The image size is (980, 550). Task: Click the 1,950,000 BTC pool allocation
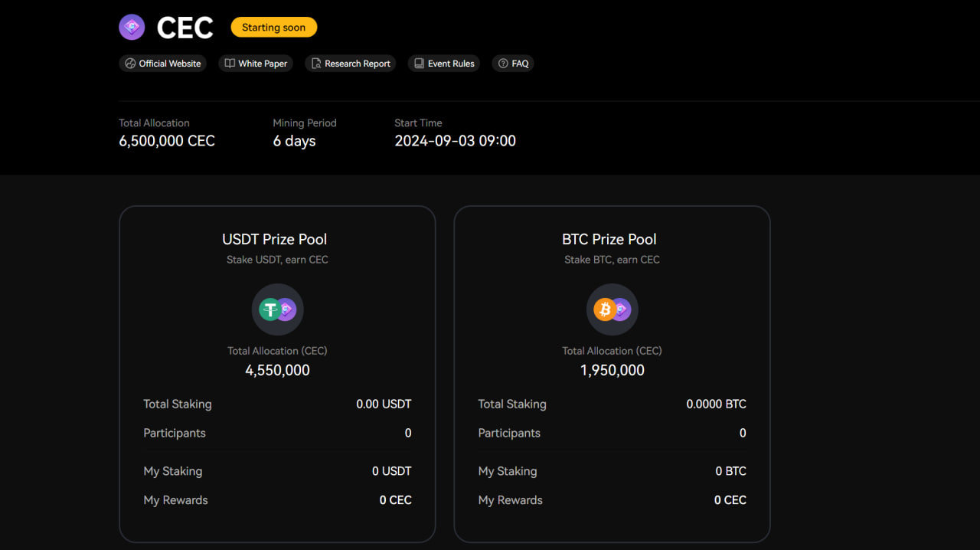612,370
